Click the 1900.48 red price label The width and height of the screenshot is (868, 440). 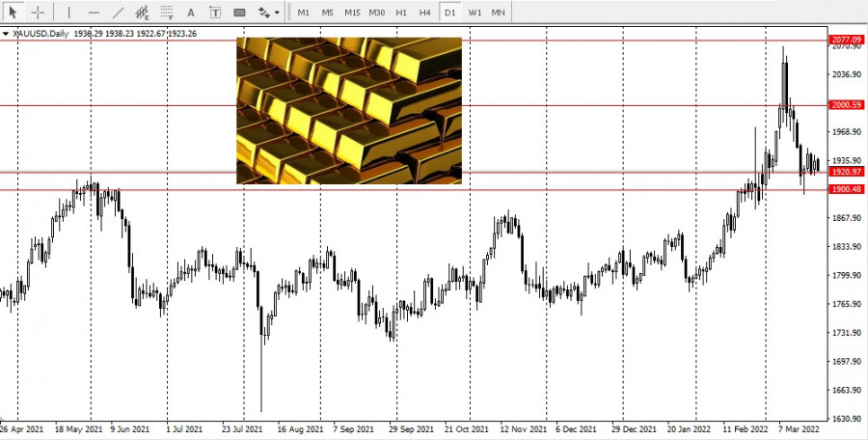(847, 189)
